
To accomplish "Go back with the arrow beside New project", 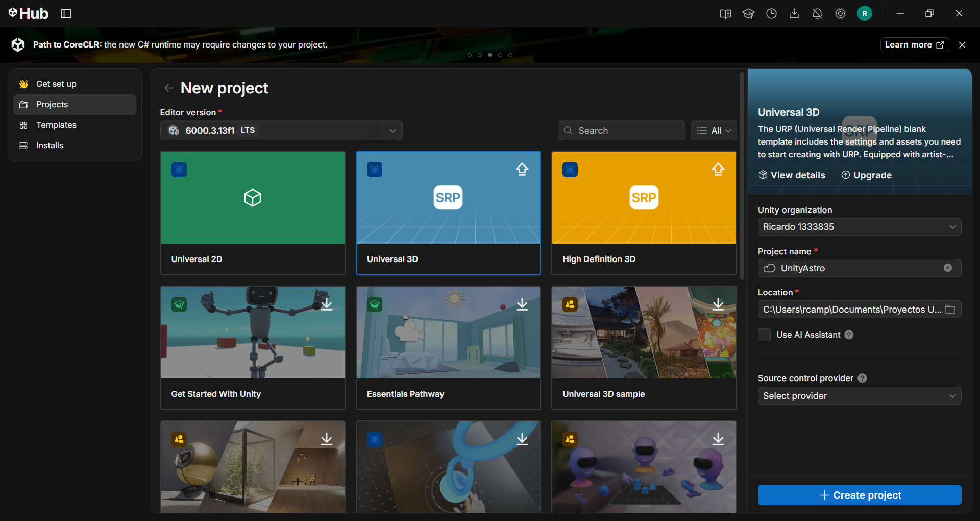I will click(169, 88).
